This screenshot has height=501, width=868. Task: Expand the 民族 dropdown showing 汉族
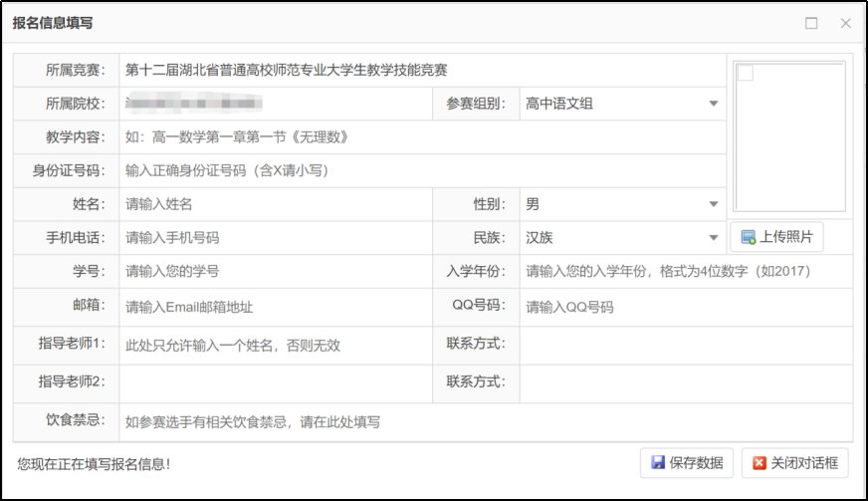(622, 238)
